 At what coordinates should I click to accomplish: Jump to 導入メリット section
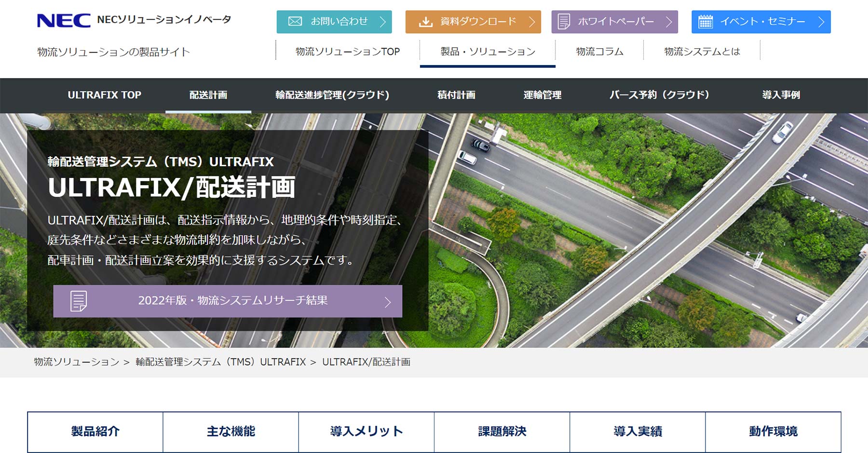pos(366,432)
